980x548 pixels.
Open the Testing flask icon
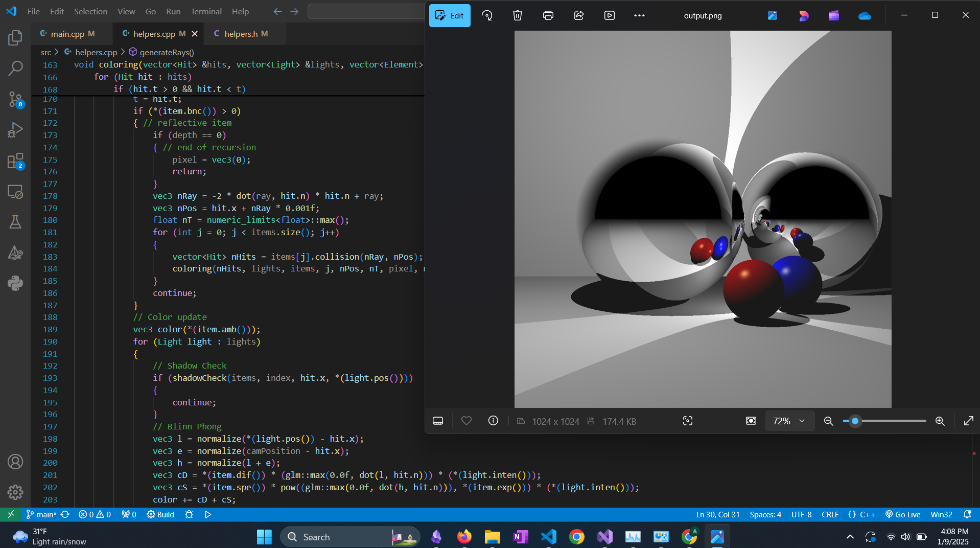(15, 222)
